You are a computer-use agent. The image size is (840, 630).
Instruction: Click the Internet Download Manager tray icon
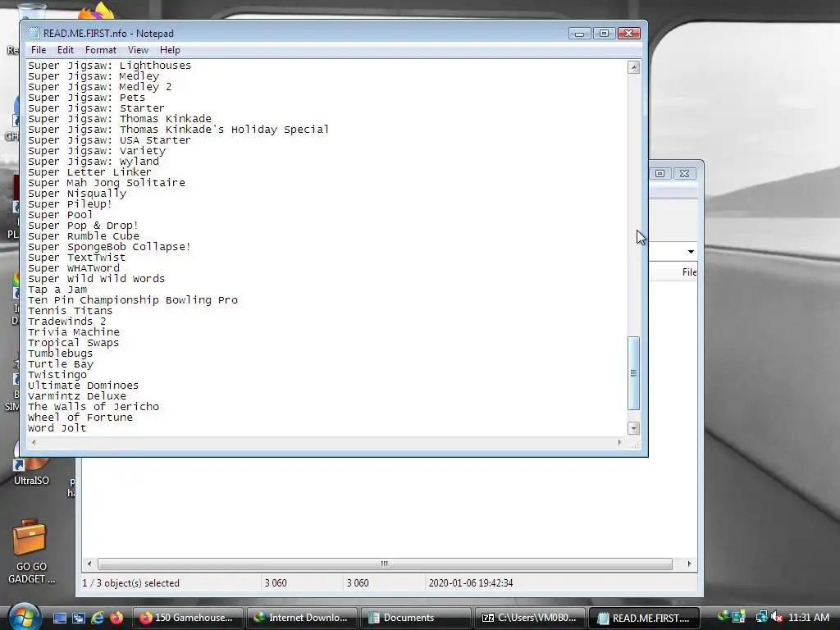coord(723,617)
